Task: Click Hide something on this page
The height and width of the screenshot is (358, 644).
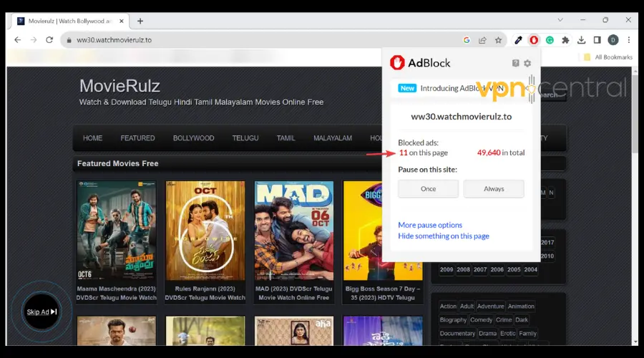Action: coord(444,236)
